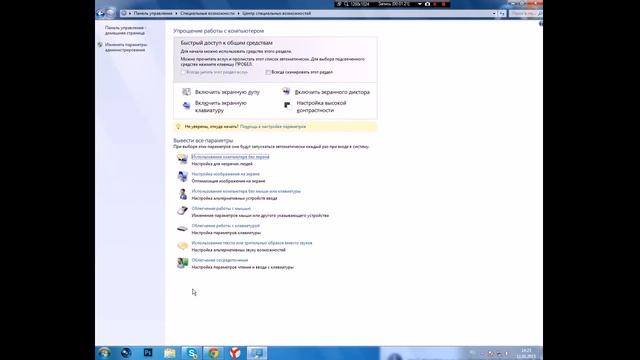Screen dimensions: 640x360
Task: Click the search box in Control Panel
Action: tap(525, 13)
